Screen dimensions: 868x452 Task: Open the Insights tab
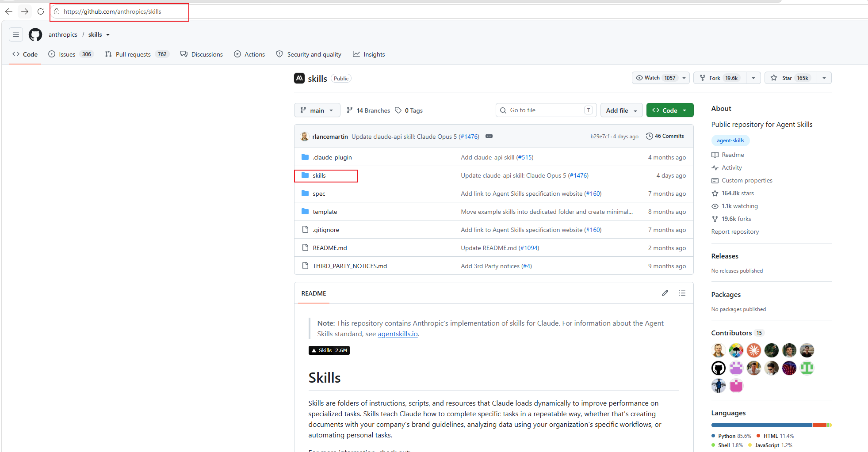pyautogui.click(x=369, y=54)
